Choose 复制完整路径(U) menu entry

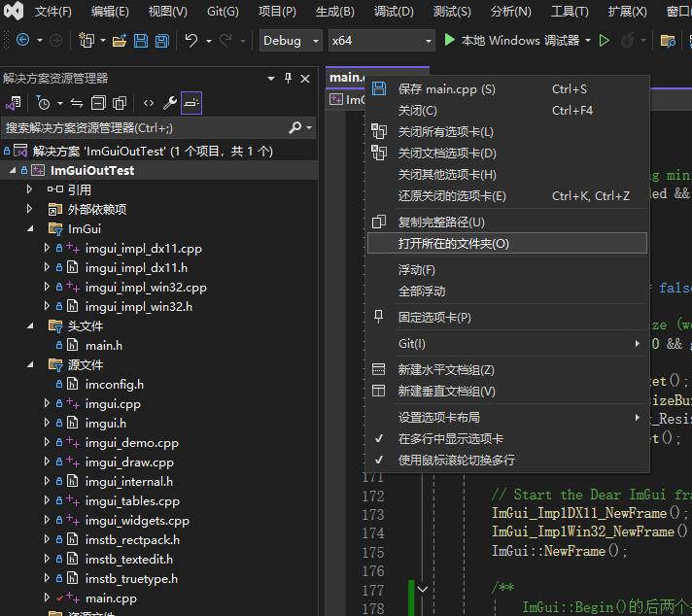coord(507,222)
